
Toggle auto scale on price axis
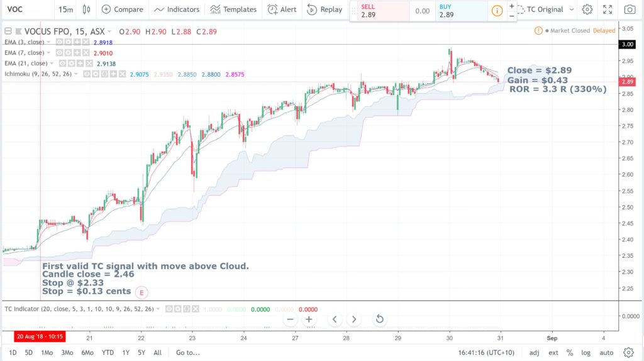(606, 352)
